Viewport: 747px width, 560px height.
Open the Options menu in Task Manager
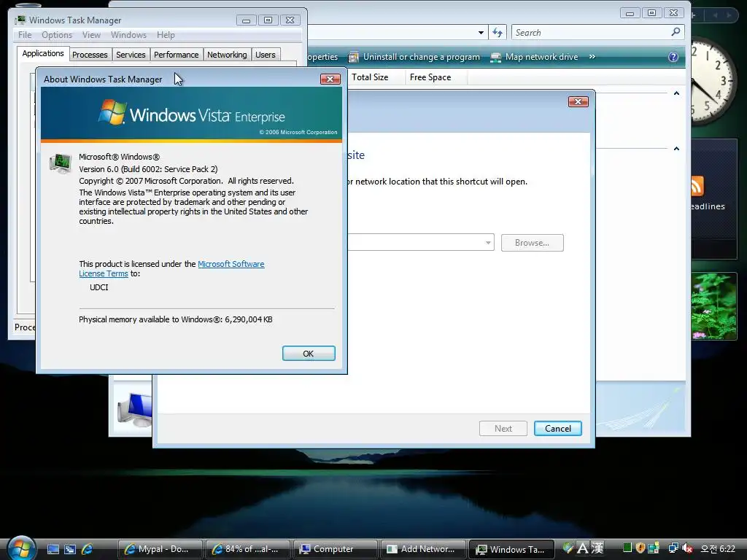click(x=57, y=35)
